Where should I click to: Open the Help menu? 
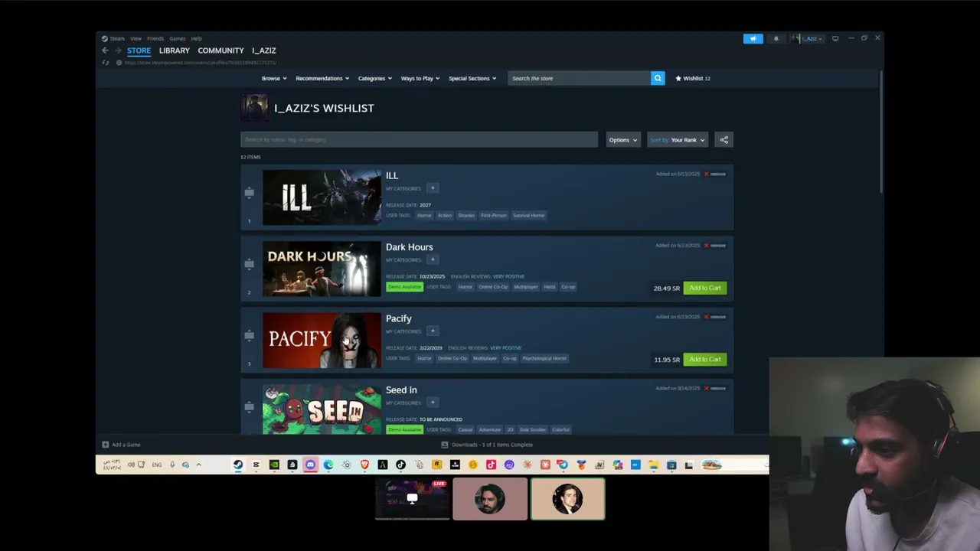[196, 38]
